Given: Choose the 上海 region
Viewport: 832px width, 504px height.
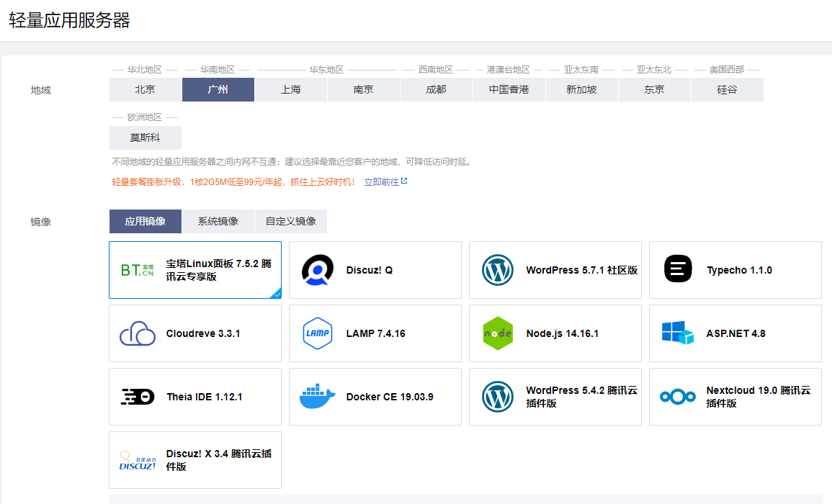Looking at the screenshot, I should [x=291, y=90].
